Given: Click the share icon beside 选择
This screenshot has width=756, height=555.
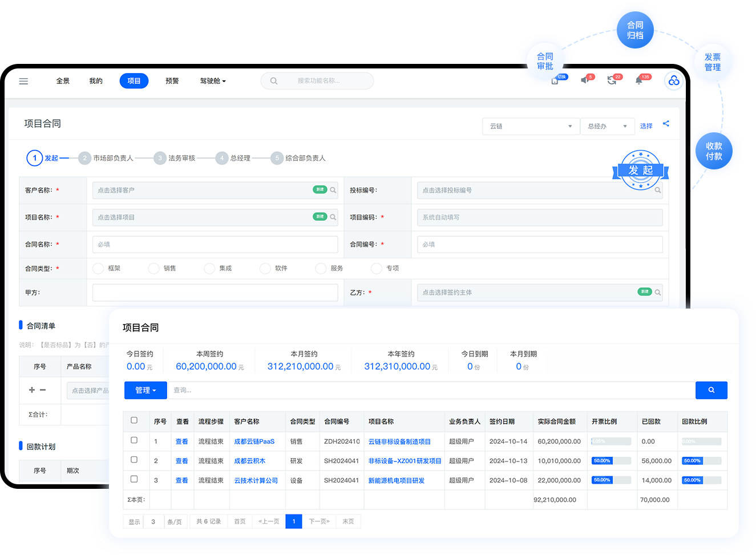Looking at the screenshot, I should point(666,124).
